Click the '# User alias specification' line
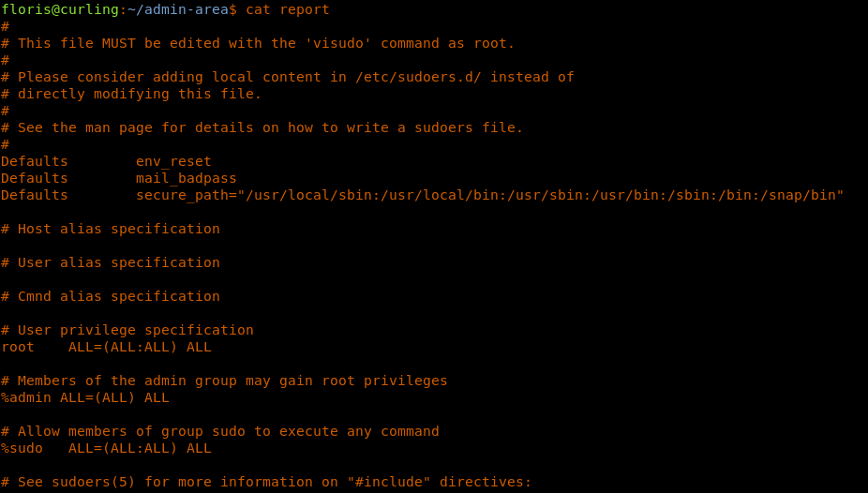This screenshot has width=868, height=493. tap(111, 262)
